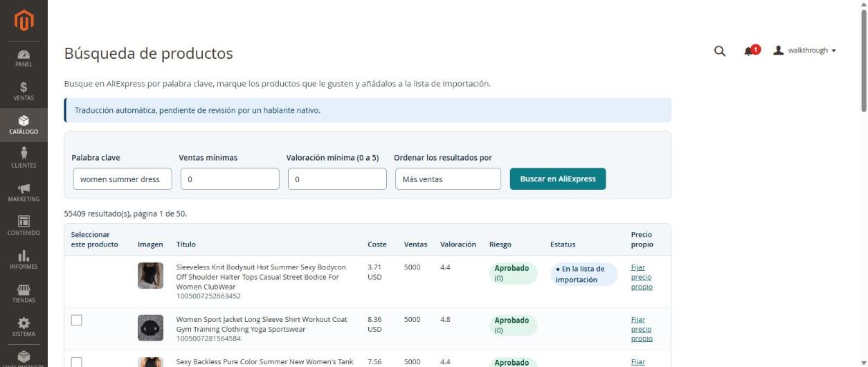Click the Ventas mínimas input field
The height and width of the screenshot is (367, 868).
coord(230,179)
